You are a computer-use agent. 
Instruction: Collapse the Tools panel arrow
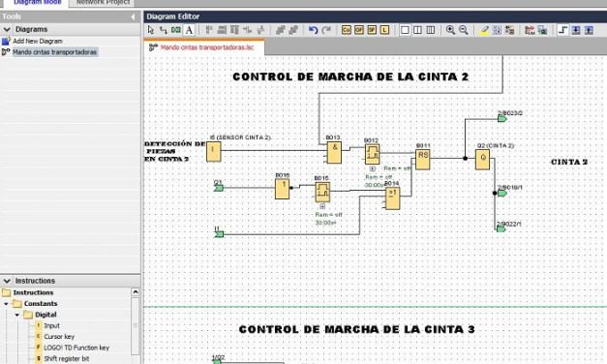pos(133,16)
